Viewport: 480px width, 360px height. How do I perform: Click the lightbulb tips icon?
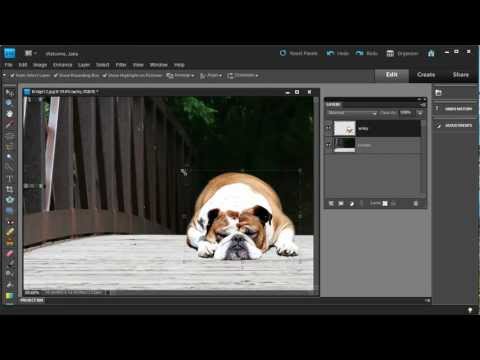pos(470,310)
